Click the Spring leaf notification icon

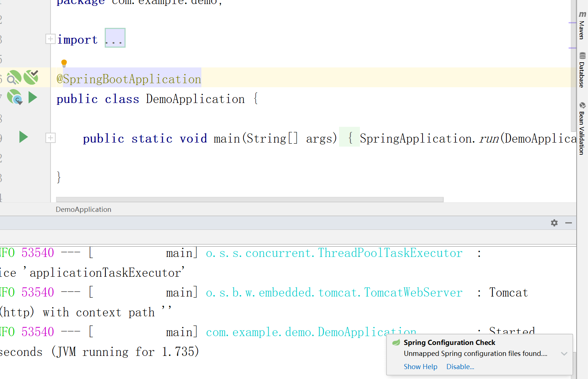396,342
